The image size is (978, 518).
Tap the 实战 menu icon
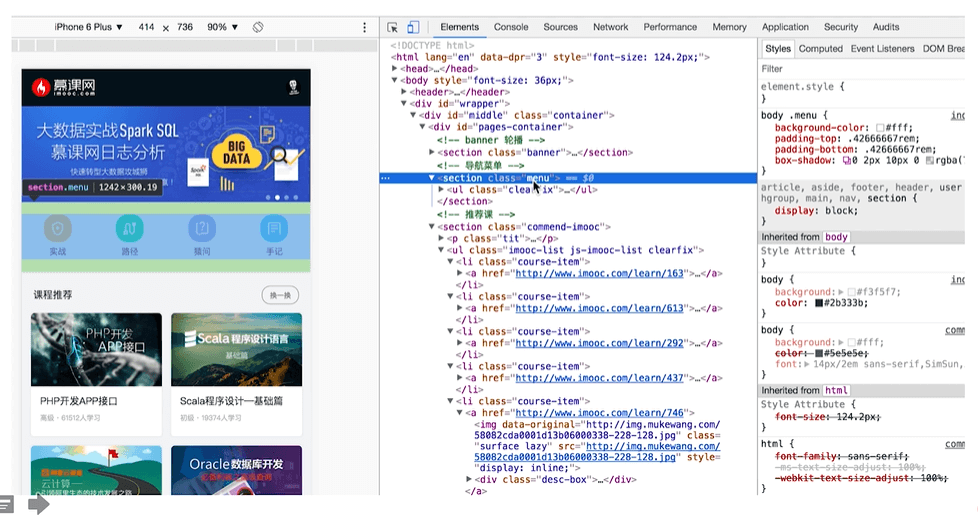click(57, 229)
